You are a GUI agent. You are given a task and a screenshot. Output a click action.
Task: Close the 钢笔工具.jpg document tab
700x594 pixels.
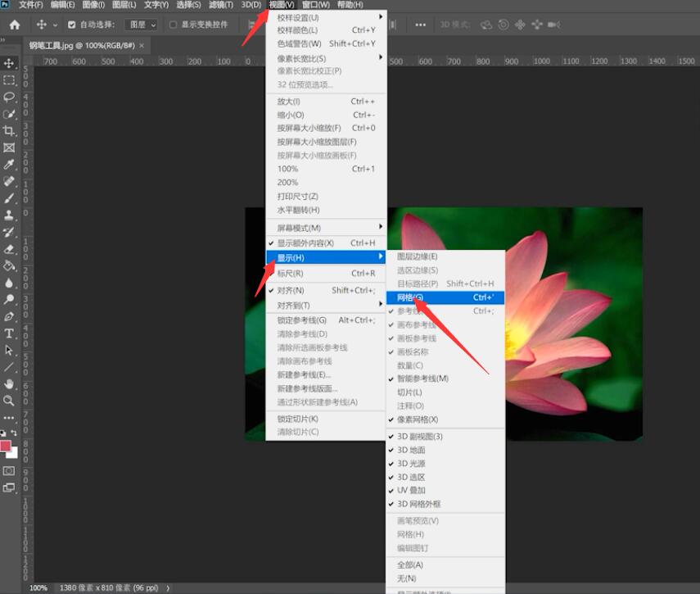coord(142,46)
